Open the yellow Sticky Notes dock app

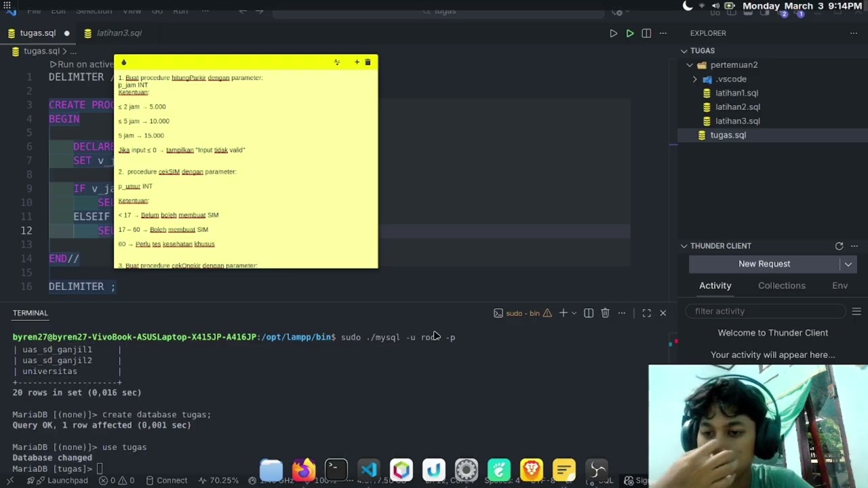click(x=564, y=470)
